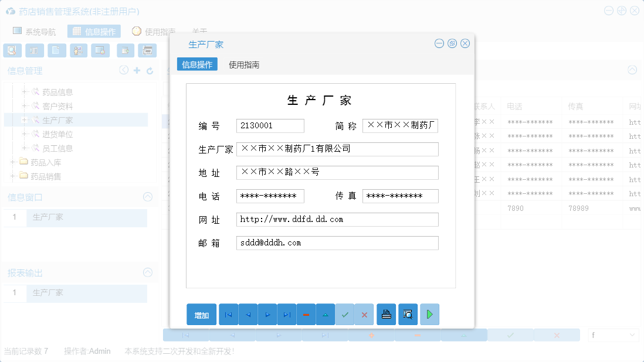Click the printer icon in the 生产厂家 dialog
644x362 pixels.
point(386,315)
